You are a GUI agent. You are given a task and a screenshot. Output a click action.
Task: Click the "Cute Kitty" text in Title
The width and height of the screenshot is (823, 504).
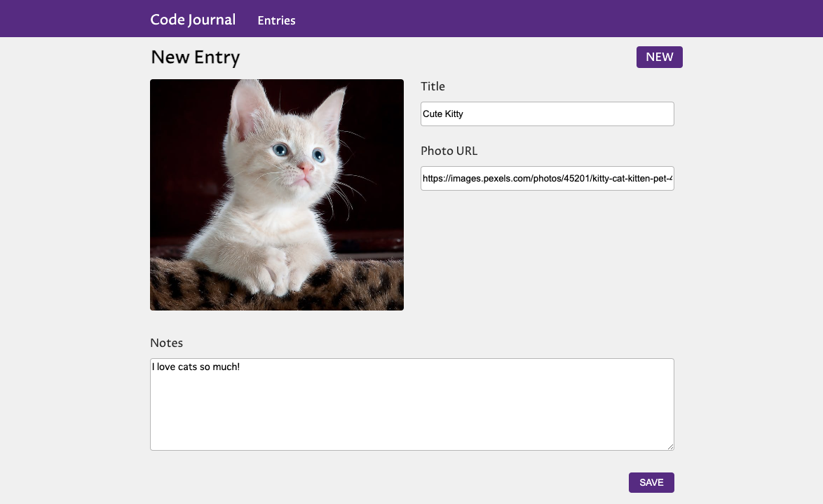point(443,114)
